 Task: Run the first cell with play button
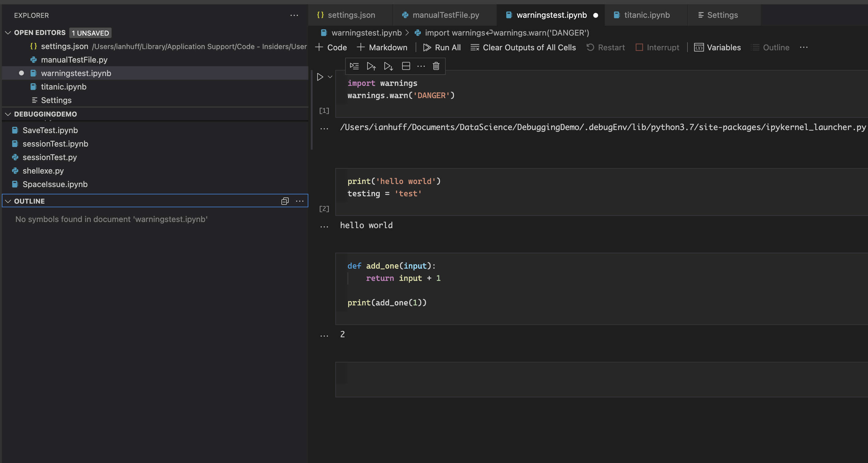click(320, 77)
